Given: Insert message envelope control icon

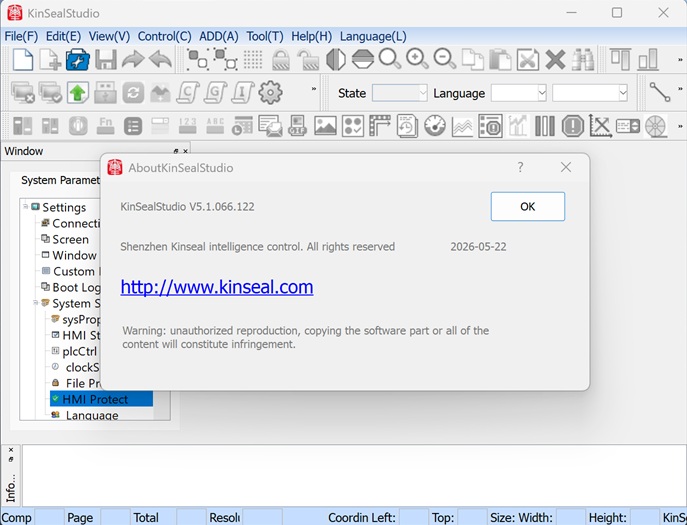Looking at the screenshot, I should pos(270,126).
